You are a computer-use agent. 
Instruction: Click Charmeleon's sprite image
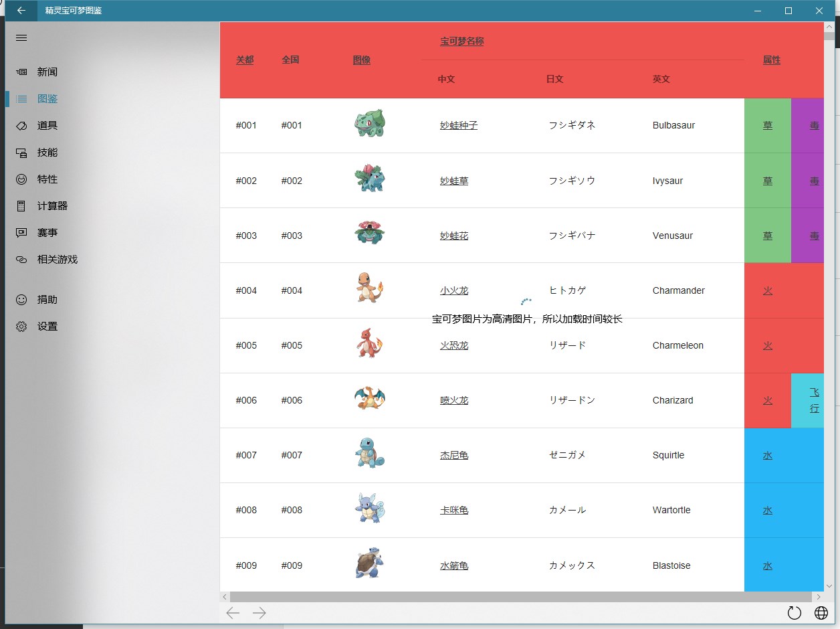[x=370, y=343]
